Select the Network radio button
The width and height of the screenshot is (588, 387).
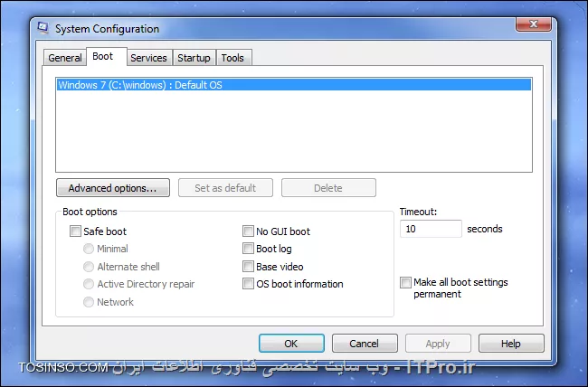pos(89,302)
